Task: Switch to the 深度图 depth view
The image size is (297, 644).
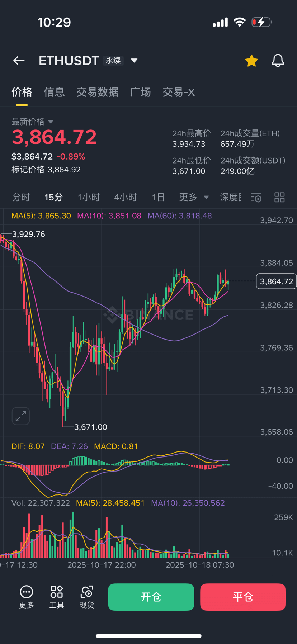Action: (x=230, y=197)
